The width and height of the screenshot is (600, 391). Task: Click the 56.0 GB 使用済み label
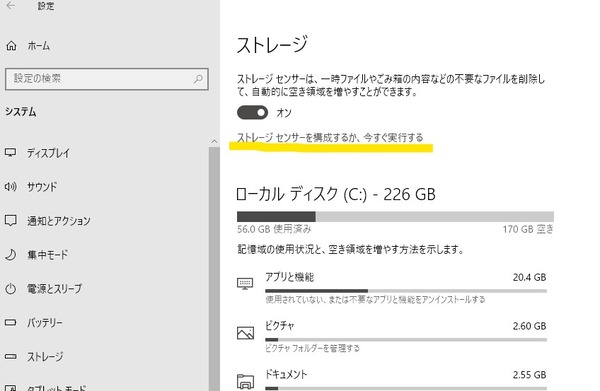[x=274, y=230]
